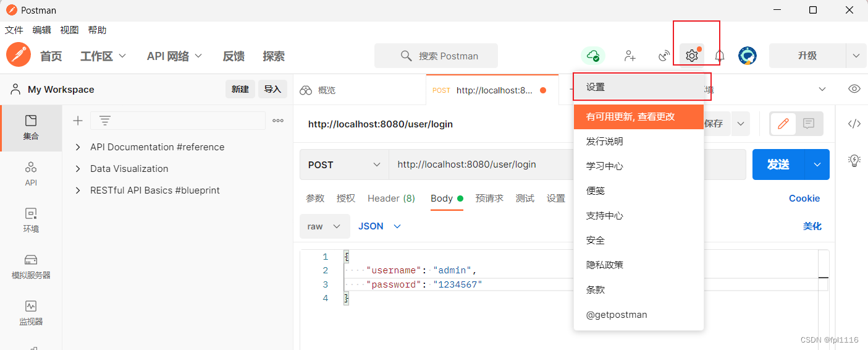This screenshot has height=350, width=868.
Task: Open the user avatar menu
Action: (x=748, y=56)
